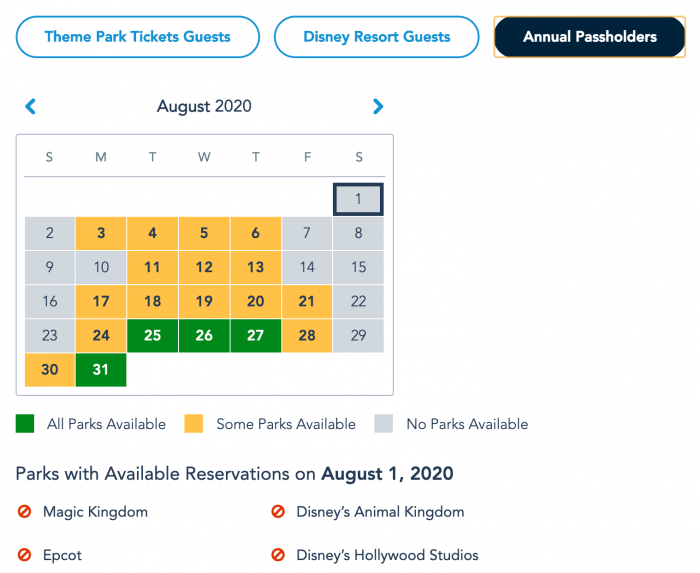This screenshot has width=700, height=573.
Task: Click the green All Parks Available swatch
Action: tap(26, 424)
